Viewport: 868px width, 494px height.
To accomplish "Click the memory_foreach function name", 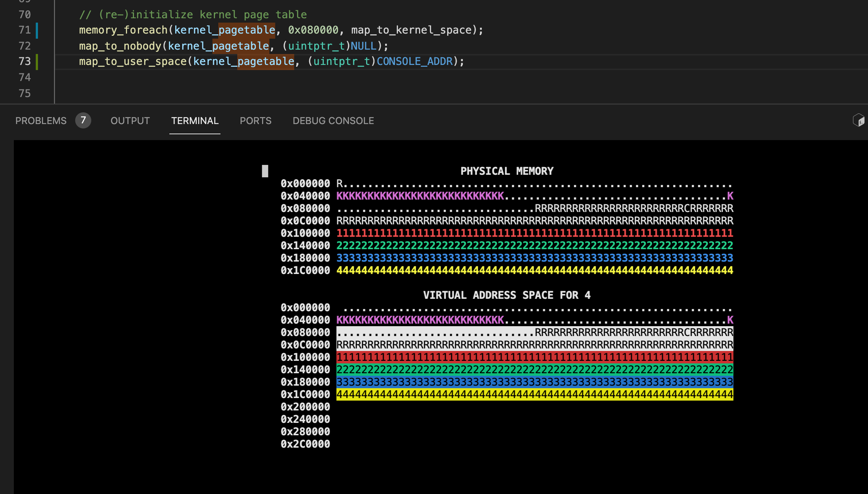I will pyautogui.click(x=123, y=30).
